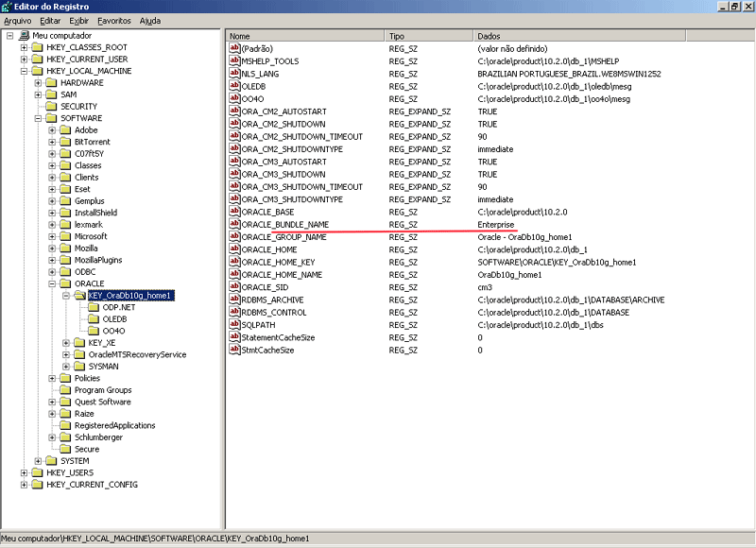Click the Quest Software folder icon
This screenshot has width=756, height=548.
pos(65,402)
